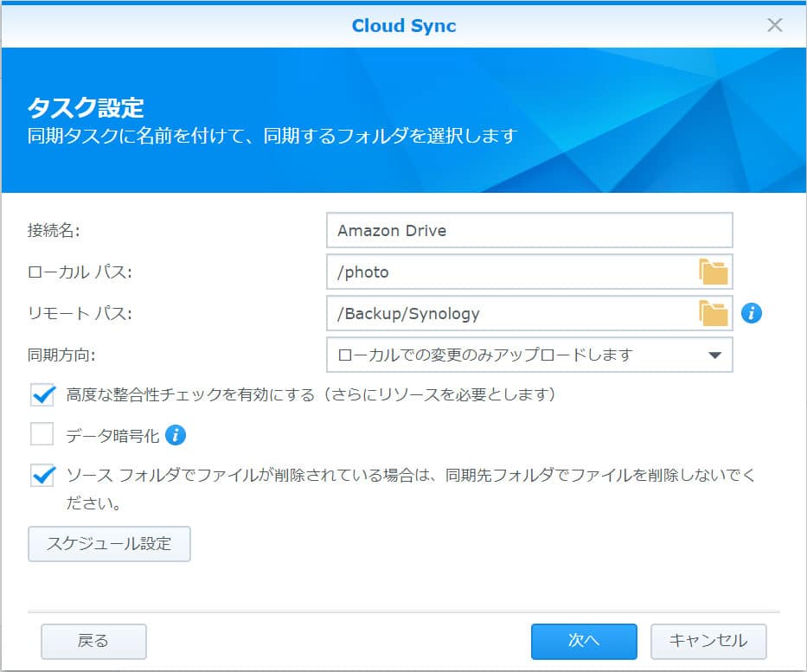Click info icon next to データ暗号化

click(176, 435)
